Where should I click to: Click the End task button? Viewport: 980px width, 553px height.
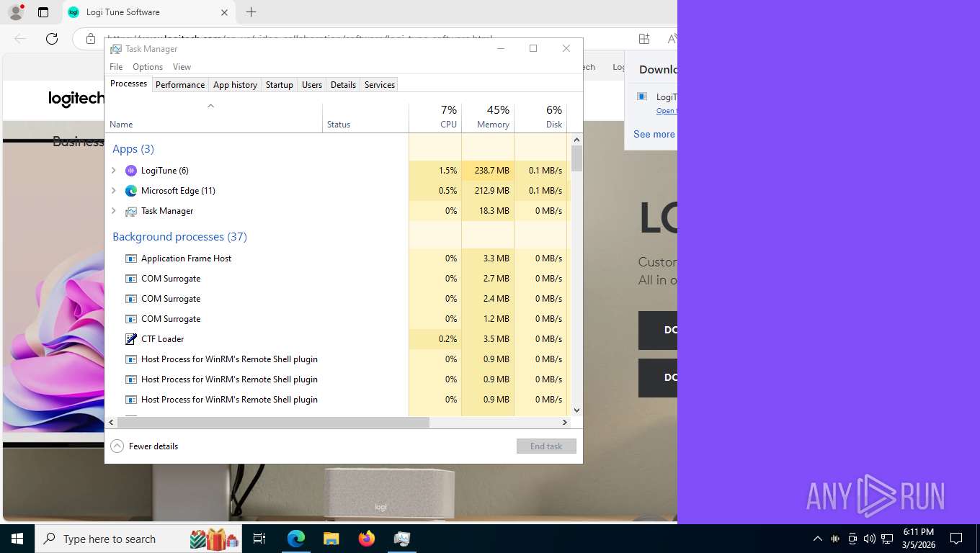coord(546,446)
